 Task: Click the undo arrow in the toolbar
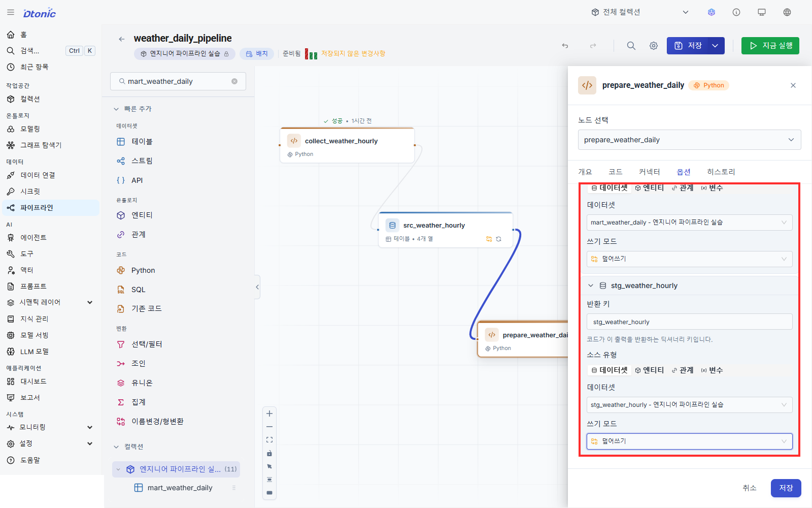(x=565, y=46)
